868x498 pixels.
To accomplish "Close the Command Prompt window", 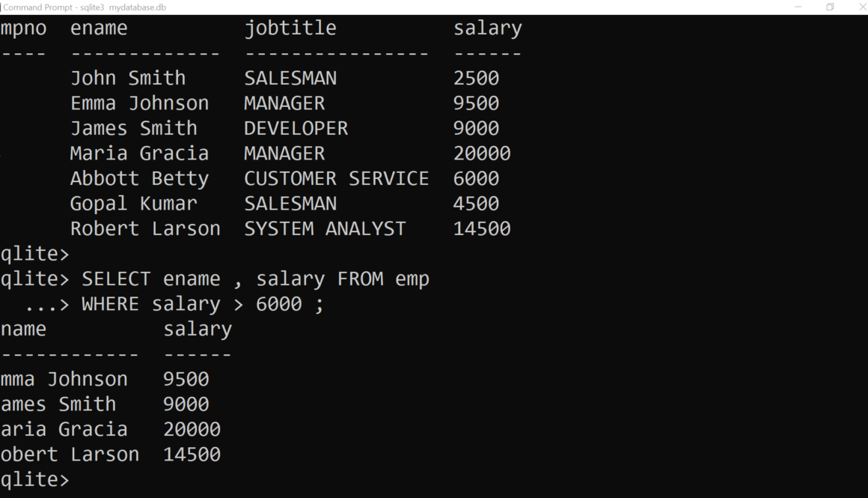I will tap(861, 7).
